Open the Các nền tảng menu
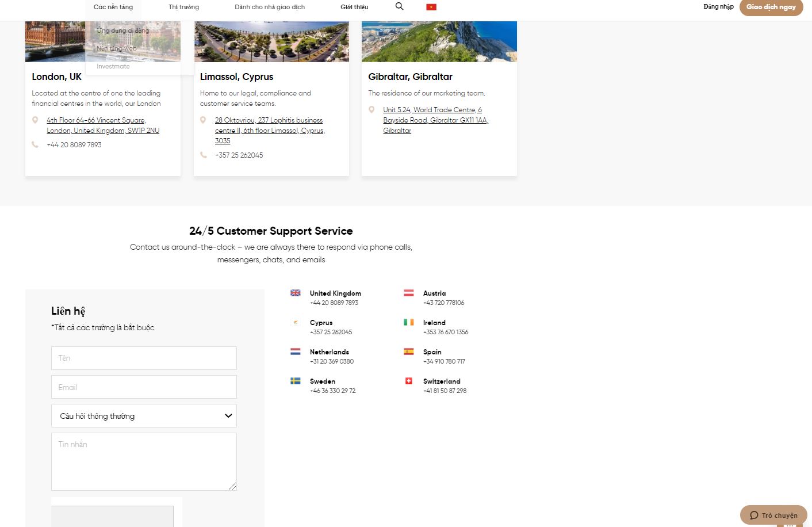The width and height of the screenshot is (812, 527). 113,7
